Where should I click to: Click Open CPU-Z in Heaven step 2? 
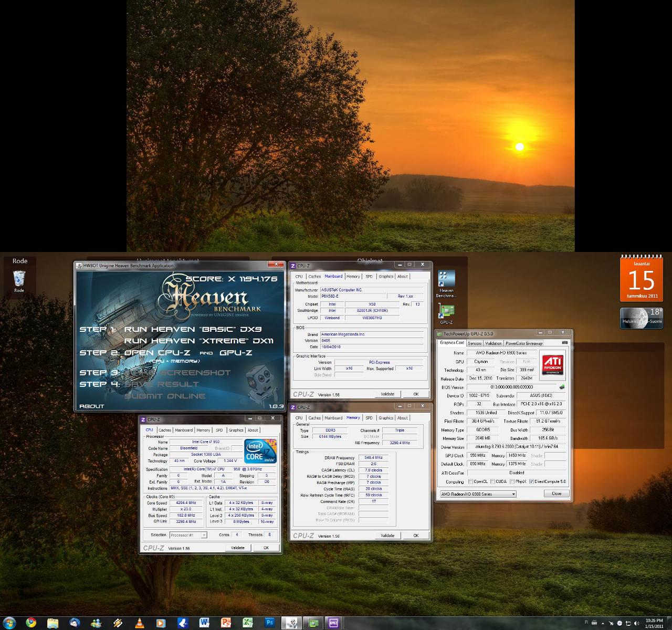[157, 353]
